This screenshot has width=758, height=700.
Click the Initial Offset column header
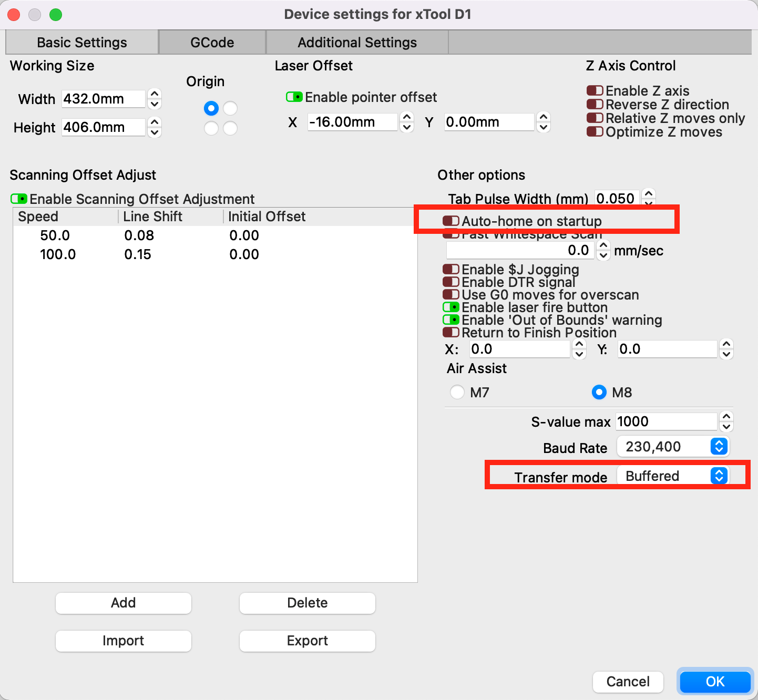320,217
